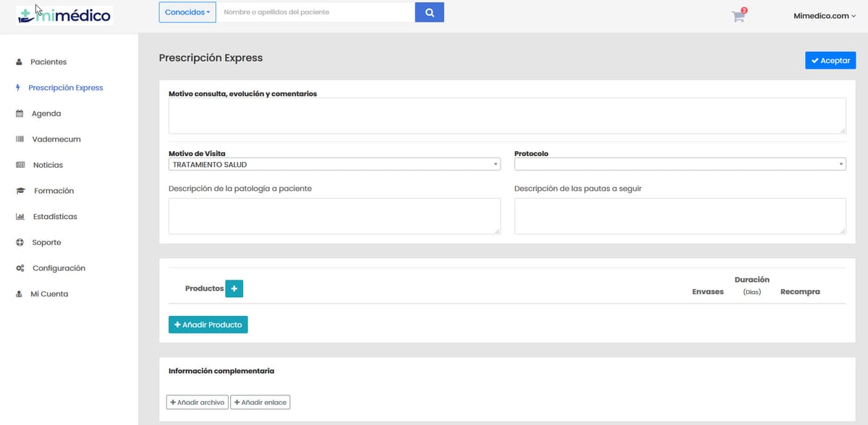The height and width of the screenshot is (425, 868).
Task: Click the magnifier search button
Action: click(429, 12)
